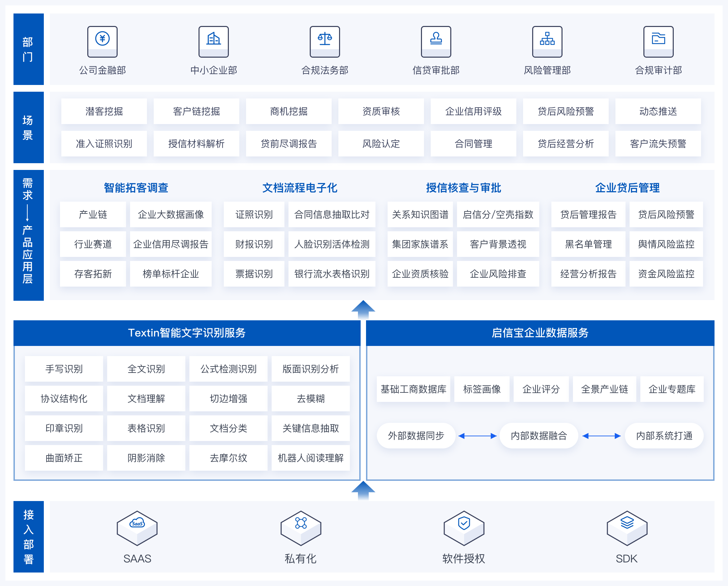The height and width of the screenshot is (586, 728).
Task: Click the 集团家族谱系 box
Action: 420,244
